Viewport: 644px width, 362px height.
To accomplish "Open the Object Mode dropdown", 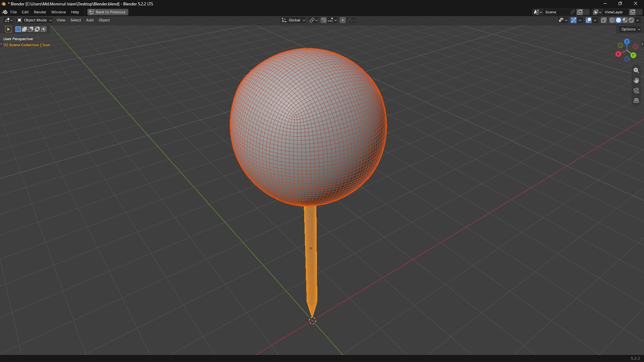I will (x=34, y=20).
